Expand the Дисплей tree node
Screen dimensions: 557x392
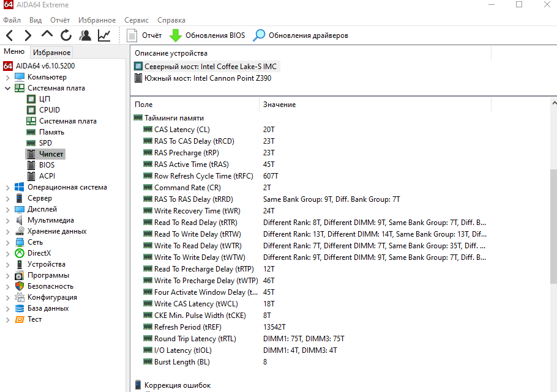point(7,209)
